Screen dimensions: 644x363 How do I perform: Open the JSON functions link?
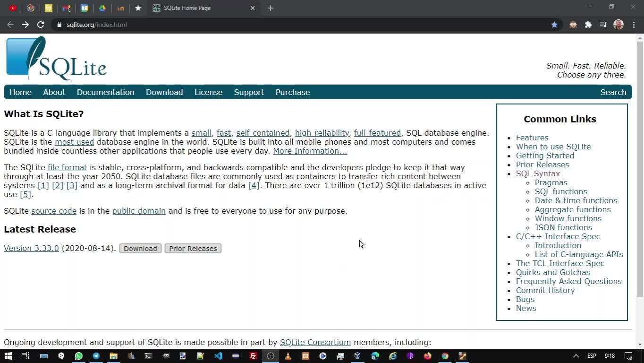point(563,227)
